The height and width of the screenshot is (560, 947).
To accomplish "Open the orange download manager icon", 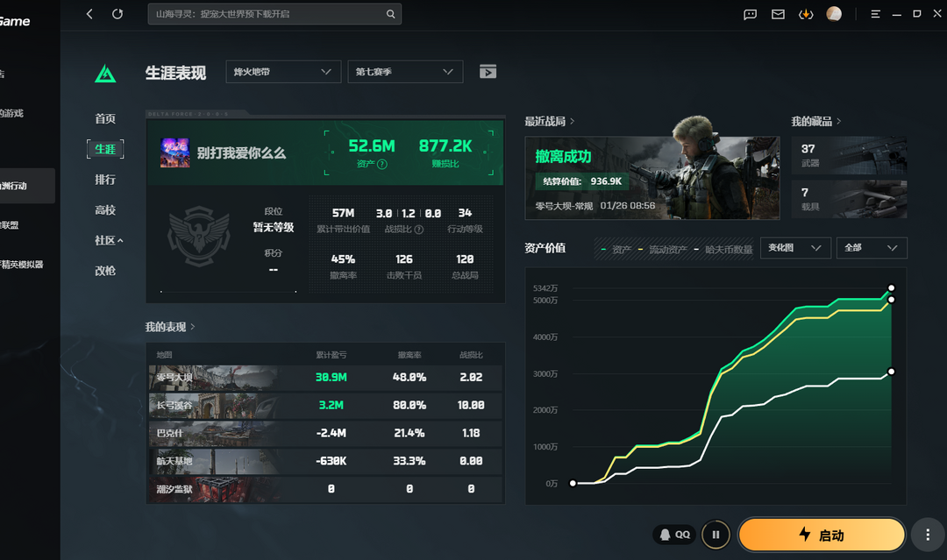I will 806,14.
